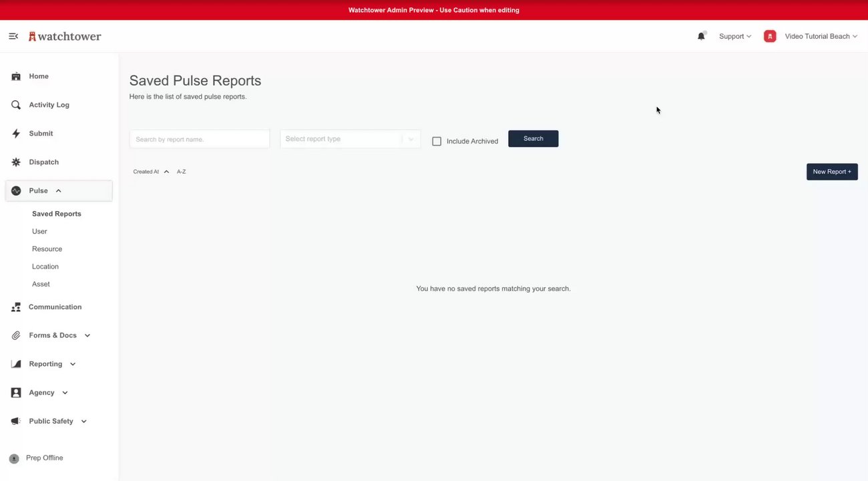
Task: Click the Communication people icon
Action: [16, 307]
